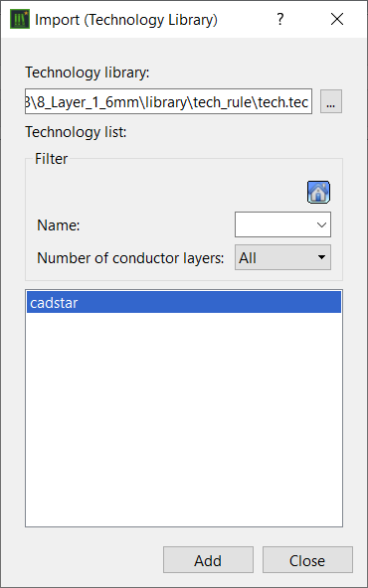Image resolution: width=368 pixels, height=588 pixels.
Task: Click the Add button
Action: click(208, 560)
